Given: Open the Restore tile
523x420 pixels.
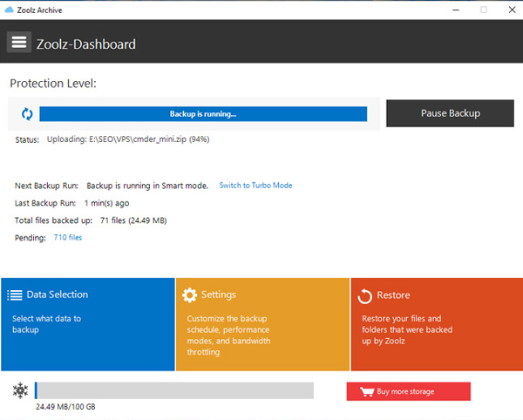Looking at the screenshot, I should pyautogui.click(x=436, y=324).
